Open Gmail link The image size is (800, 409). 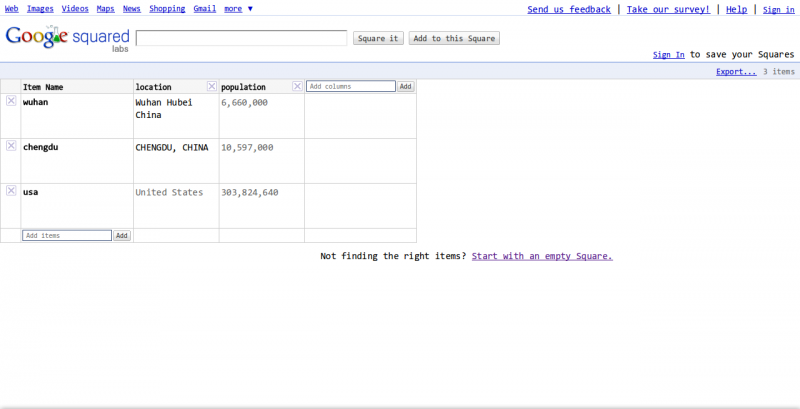pyautogui.click(x=205, y=9)
